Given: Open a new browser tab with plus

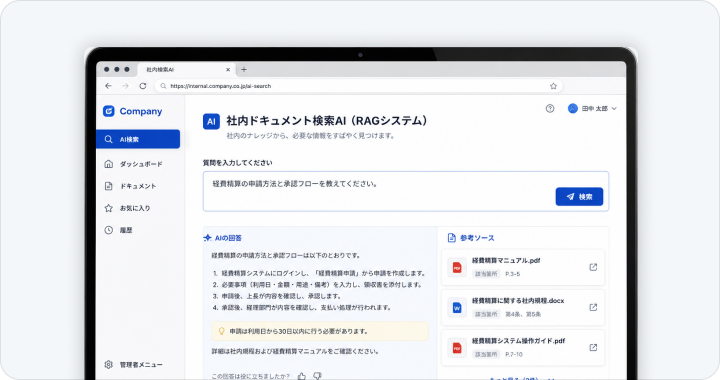Looking at the screenshot, I should tap(244, 69).
